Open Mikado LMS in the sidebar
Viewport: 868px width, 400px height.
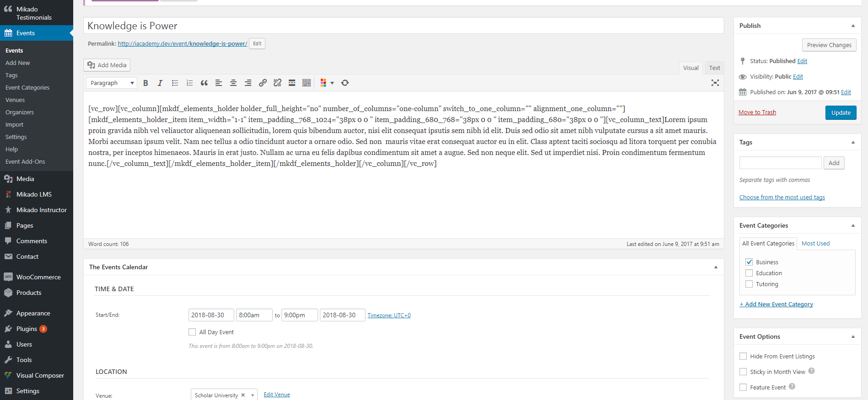[x=37, y=194]
